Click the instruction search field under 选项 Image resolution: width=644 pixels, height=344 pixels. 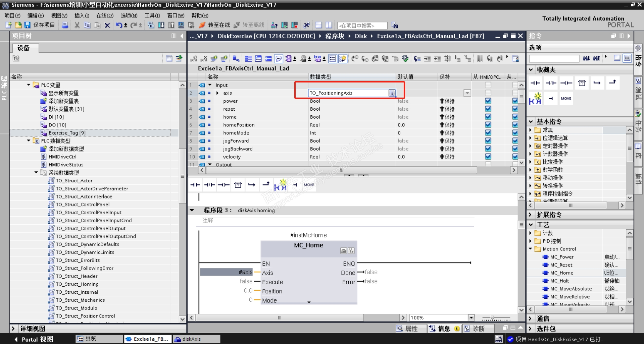pyautogui.click(x=554, y=58)
